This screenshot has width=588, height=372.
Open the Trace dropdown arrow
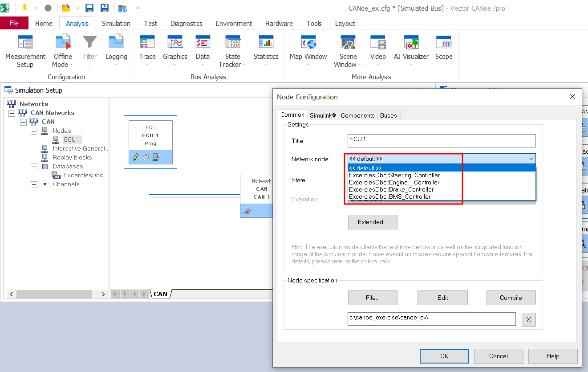[147, 65]
